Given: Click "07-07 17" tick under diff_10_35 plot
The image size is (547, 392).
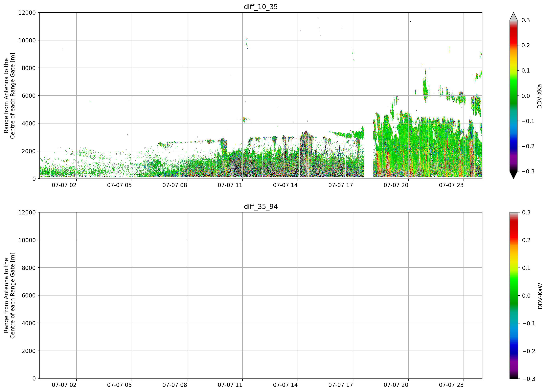Looking at the screenshot, I should 341,185.
